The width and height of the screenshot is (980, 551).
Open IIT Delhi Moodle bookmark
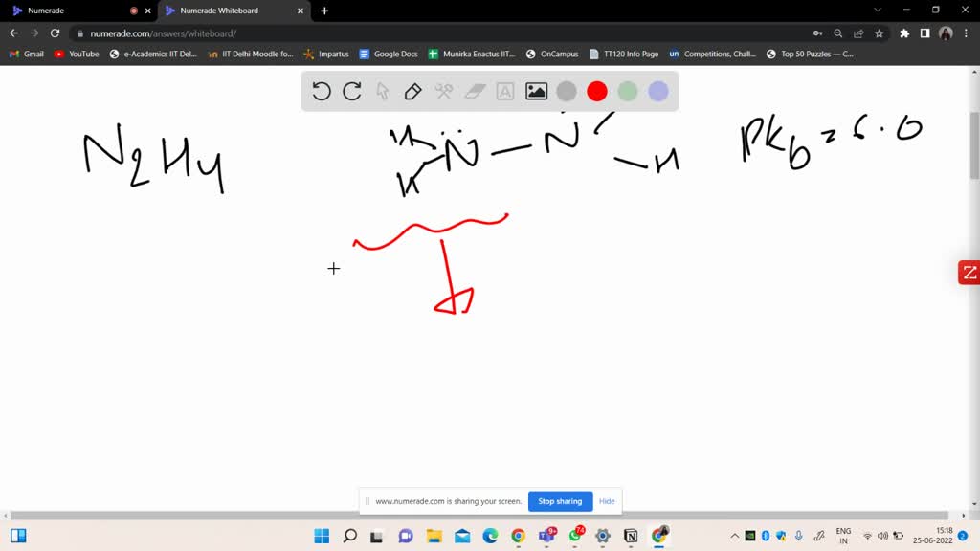pyautogui.click(x=251, y=54)
